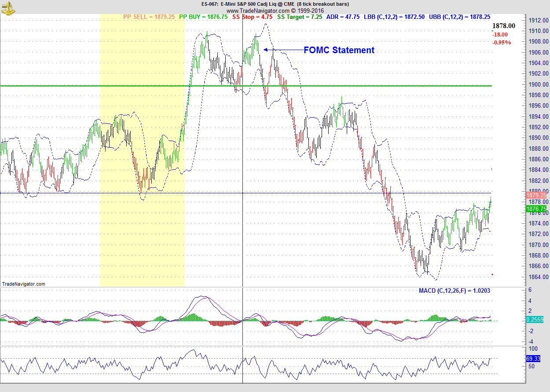Click the LBB (C,12,2) lower band label
The image size is (550, 392).
tap(394, 17)
